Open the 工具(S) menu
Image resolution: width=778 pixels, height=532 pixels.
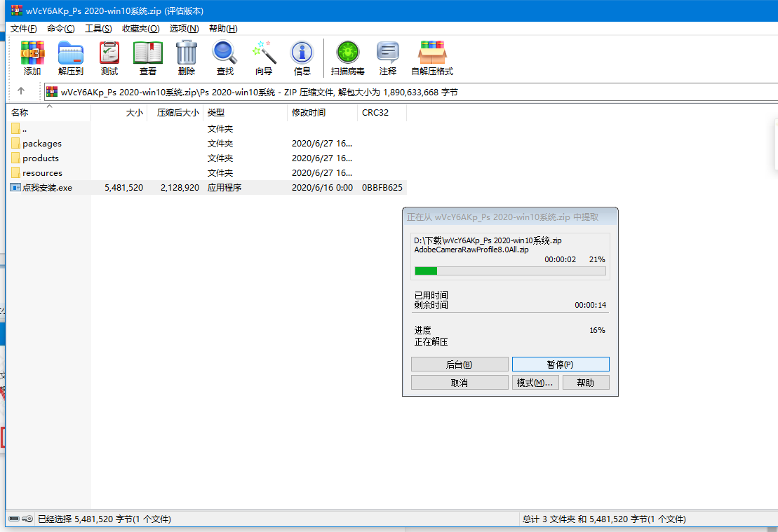[x=98, y=29]
